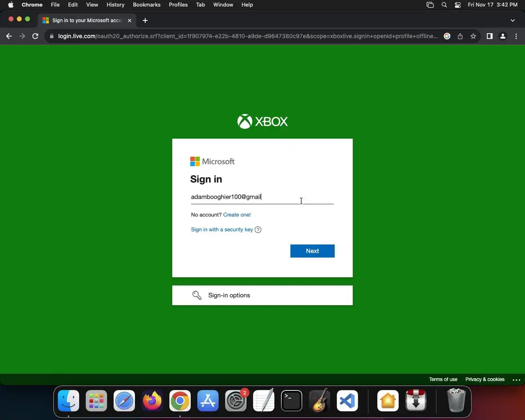Go back with the browser back arrow
Screen dimensions: 525x420
pyautogui.click(x=9, y=36)
